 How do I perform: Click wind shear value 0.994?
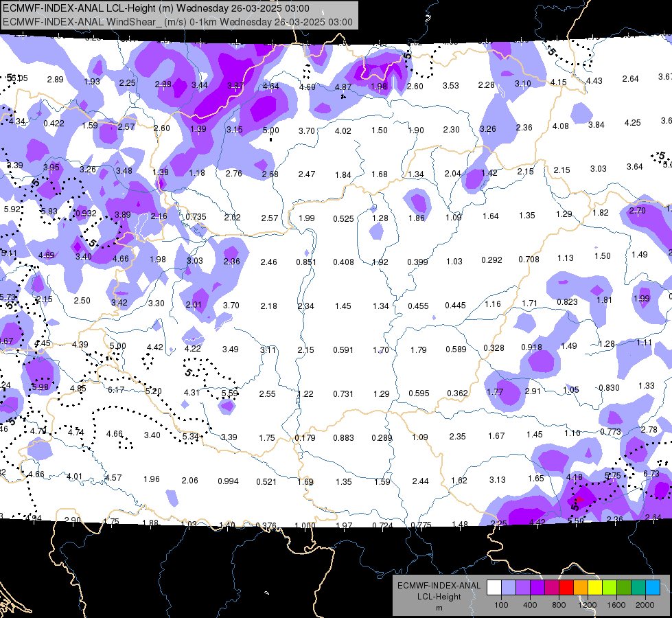point(228,481)
